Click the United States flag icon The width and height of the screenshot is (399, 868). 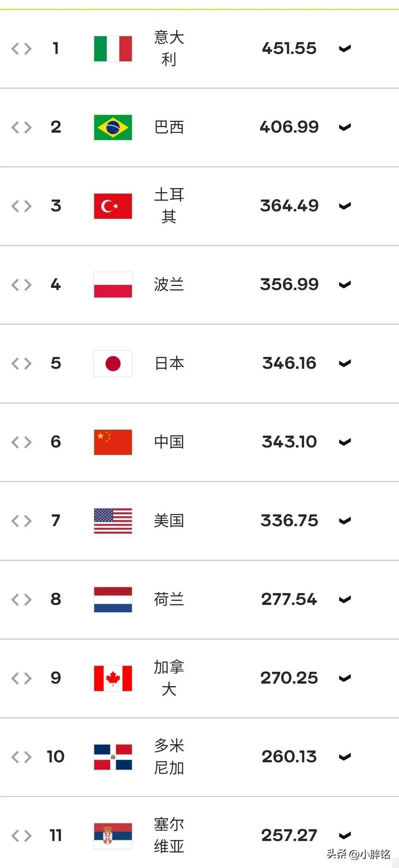[x=113, y=521]
